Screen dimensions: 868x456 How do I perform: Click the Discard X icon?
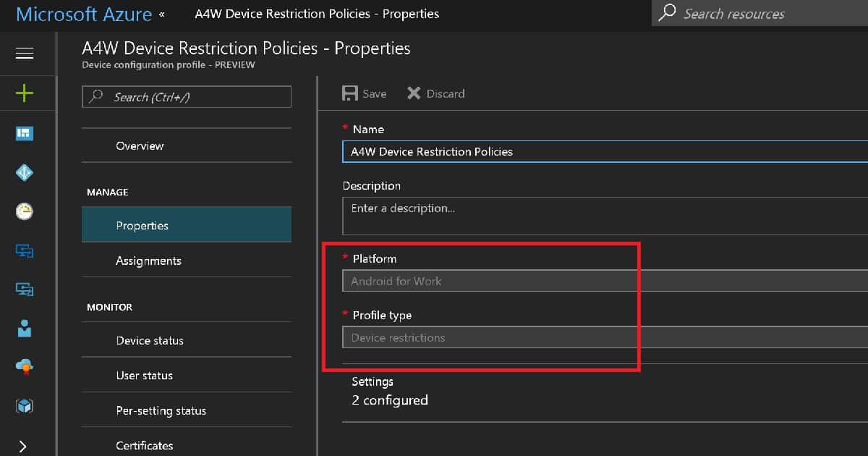pyautogui.click(x=414, y=93)
